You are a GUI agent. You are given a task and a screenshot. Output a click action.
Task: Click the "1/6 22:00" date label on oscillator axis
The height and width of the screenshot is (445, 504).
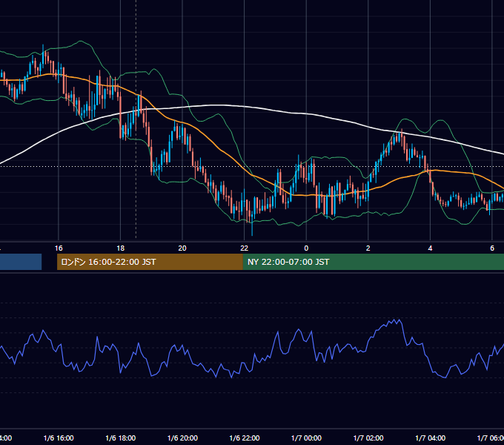245,438
